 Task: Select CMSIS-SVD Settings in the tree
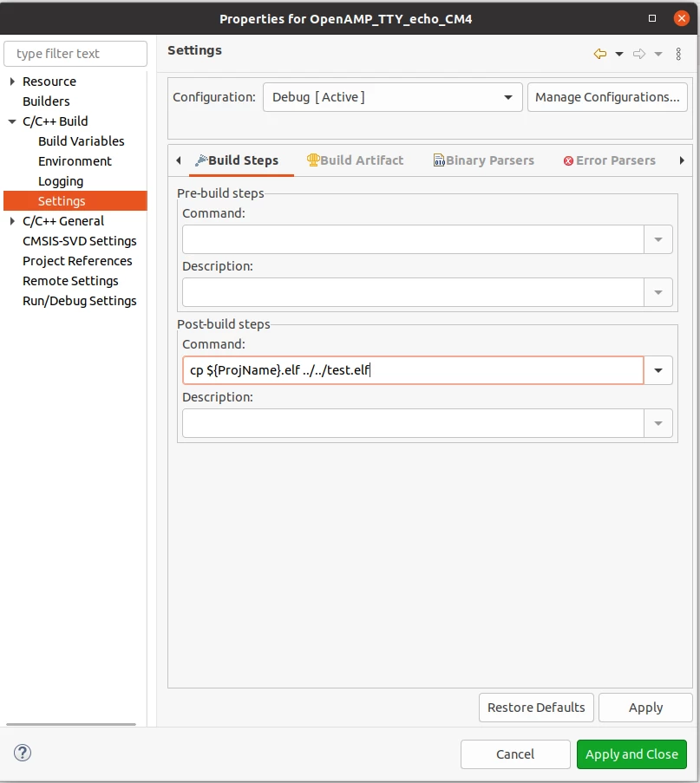[80, 241]
